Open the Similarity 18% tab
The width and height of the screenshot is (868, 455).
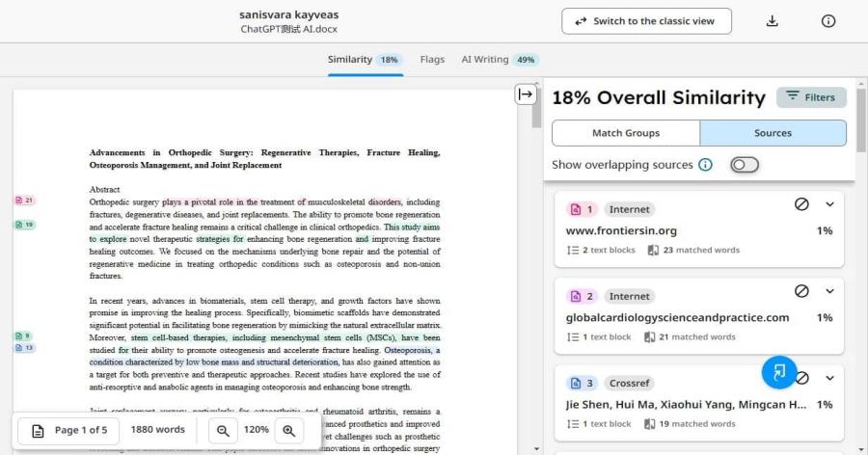366,60
